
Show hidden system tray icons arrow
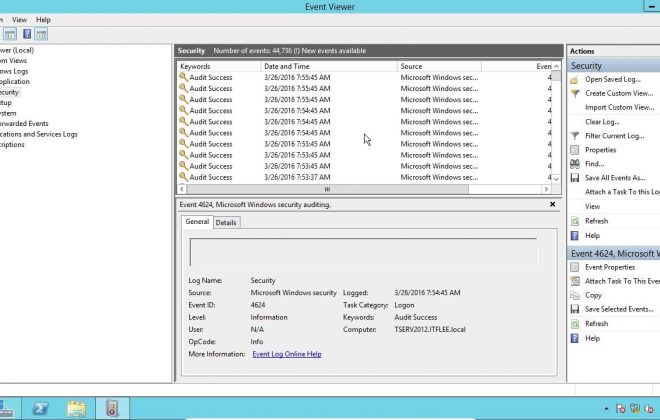coord(607,408)
